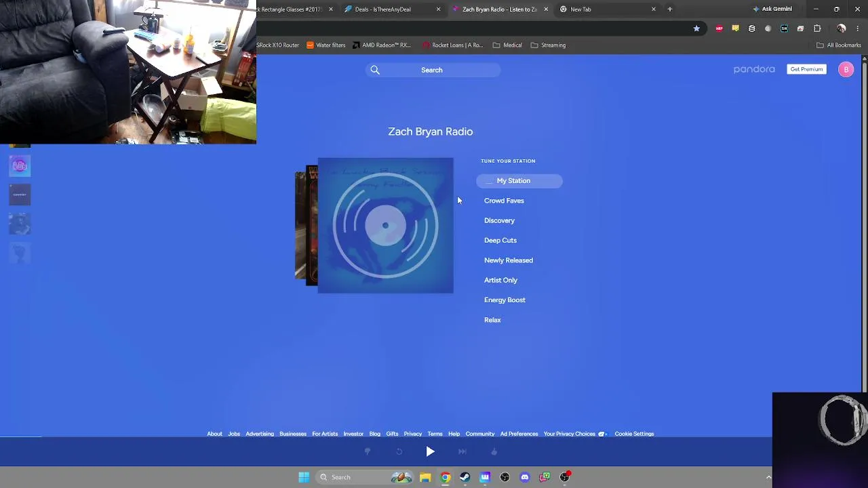868x488 pixels.
Task: Select the Relax station mode
Action: tap(492, 320)
